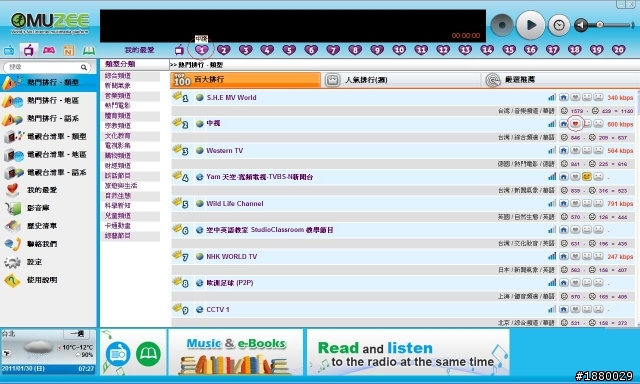Select 綜合頻道 category in type list
Image resolution: width=640 pixels, height=384 pixels.
(118, 76)
